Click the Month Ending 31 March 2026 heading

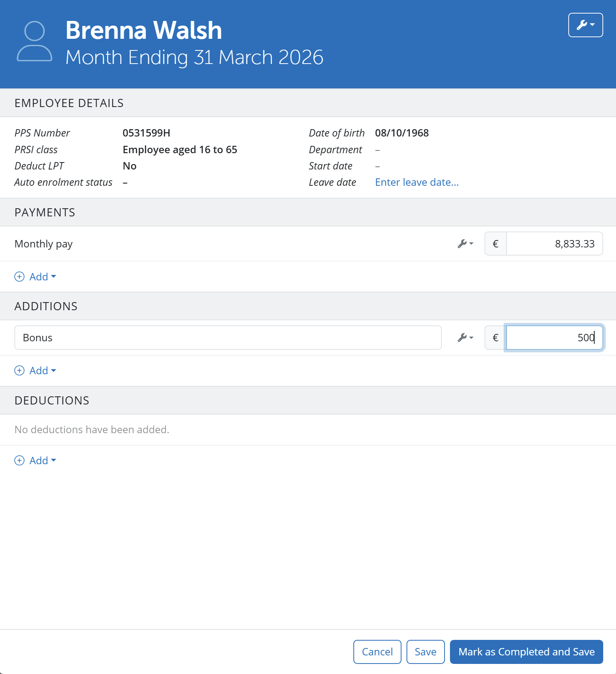point(194,57)
